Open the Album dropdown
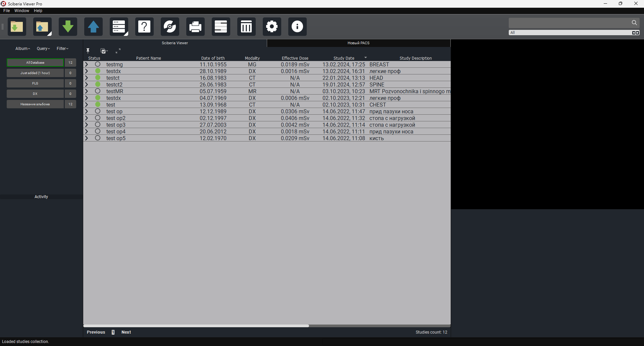The image size is (644, 346). coord(23,49)
